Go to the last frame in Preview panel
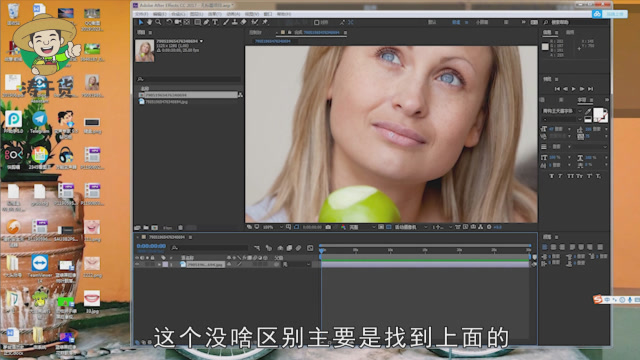 tap(590, 89)
